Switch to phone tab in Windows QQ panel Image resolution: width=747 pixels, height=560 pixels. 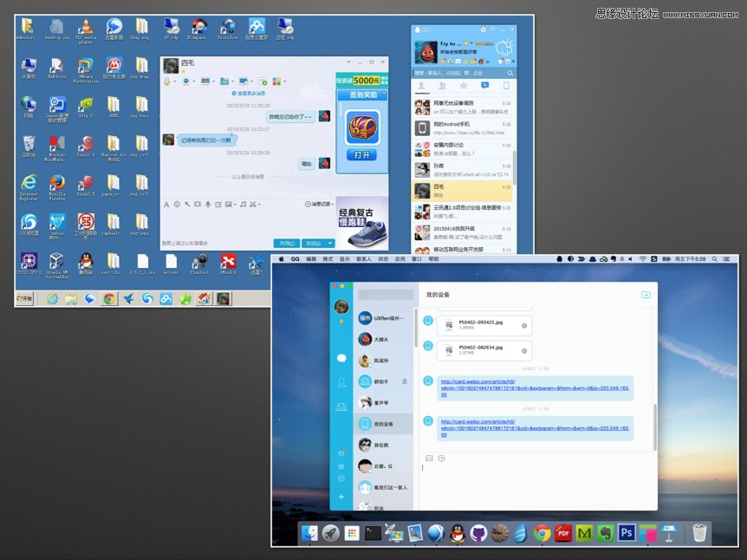pyautogui.click(x=506, y=85)
